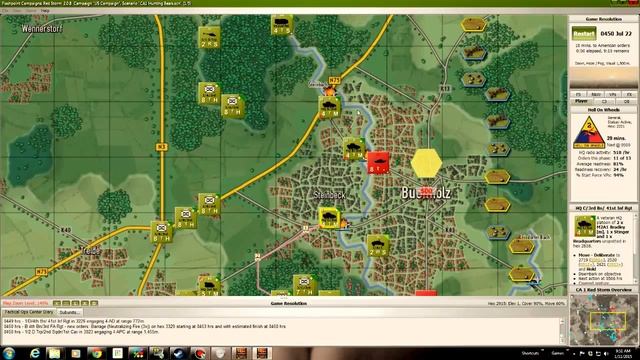Click the volume icon in the system tray
Image resolution: width=640 pixels, height=360 pixels.
coord(606,353)
